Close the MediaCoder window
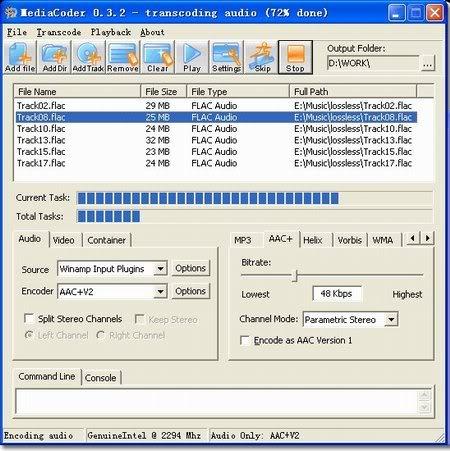Image resolution: width=450 pixels, height=451 pixels. (435, 13)
